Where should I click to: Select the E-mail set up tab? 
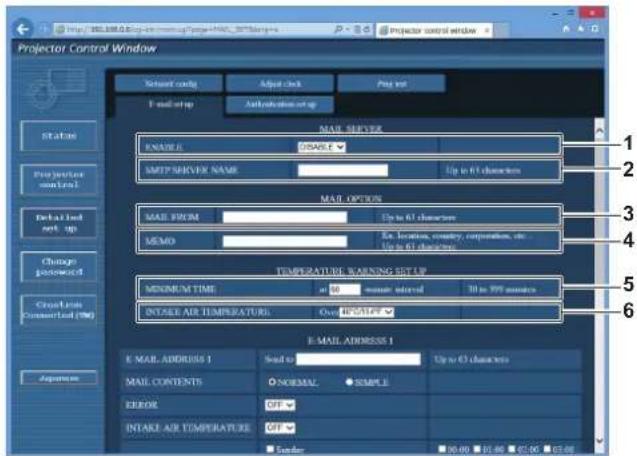(169, 104)
